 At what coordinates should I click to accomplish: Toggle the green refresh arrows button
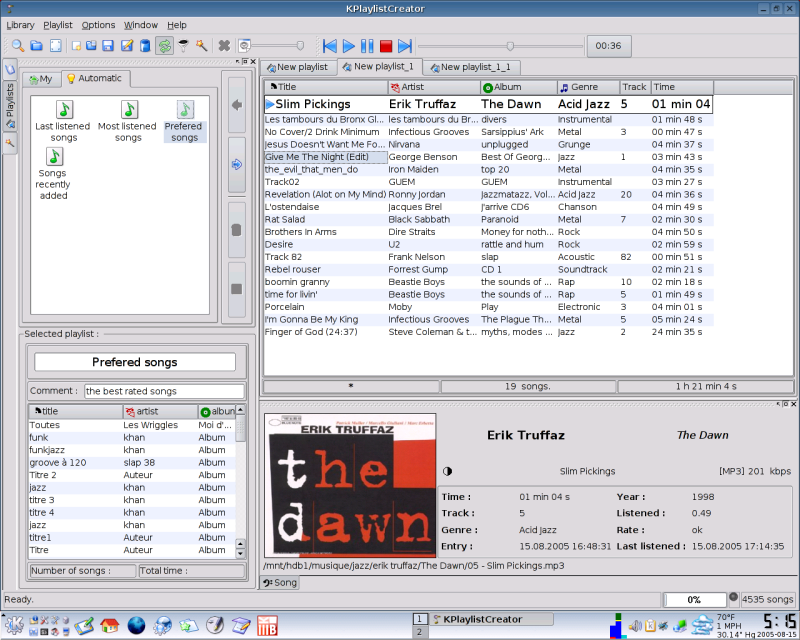point(164,46)
